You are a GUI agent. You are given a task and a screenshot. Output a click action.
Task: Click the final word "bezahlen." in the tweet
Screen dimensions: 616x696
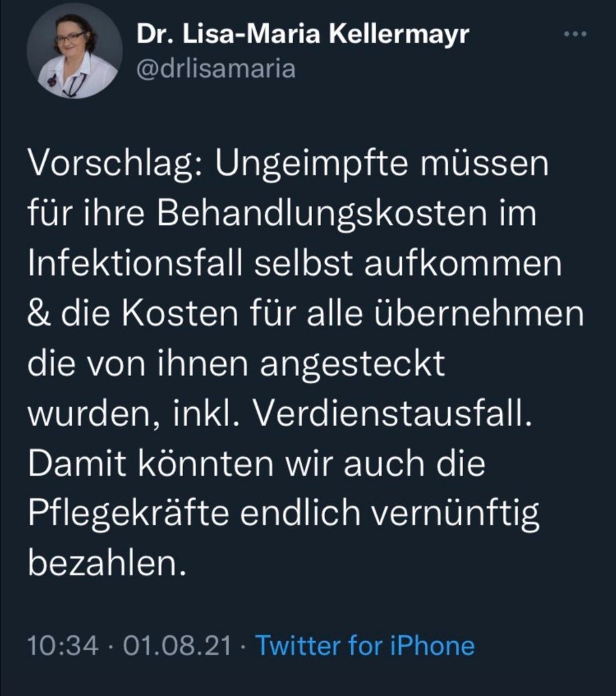point(108,564)
